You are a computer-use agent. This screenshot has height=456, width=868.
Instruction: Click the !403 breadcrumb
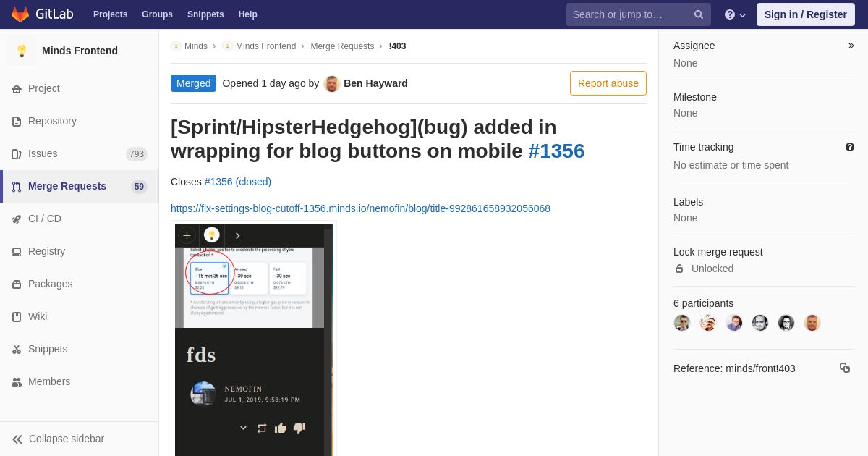pos(397,46)
